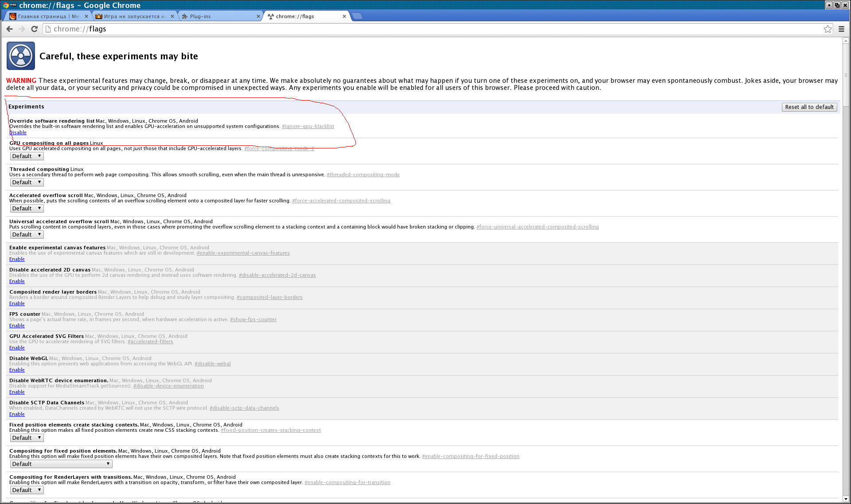Enable Disable WebRTC device enumeration flag
The height and width of the screenshot is (504, 851).
17,392
